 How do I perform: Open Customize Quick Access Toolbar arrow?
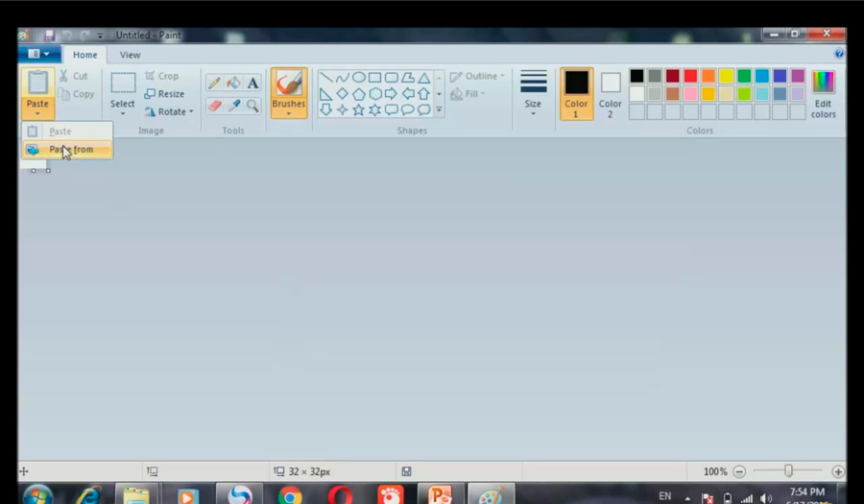(x=100, y=36)
